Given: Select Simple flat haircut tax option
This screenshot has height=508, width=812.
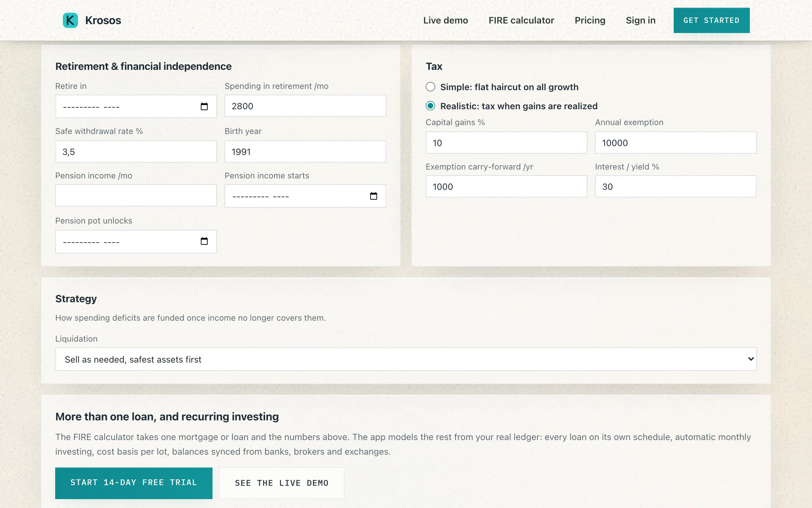Looking at the screenshot, I should [430, 87].
